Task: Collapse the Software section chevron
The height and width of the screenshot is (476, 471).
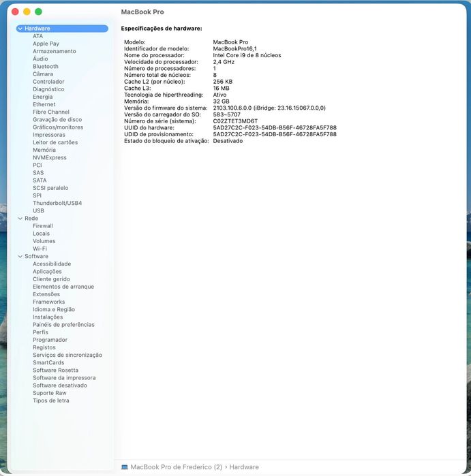Action: point(20,256)
